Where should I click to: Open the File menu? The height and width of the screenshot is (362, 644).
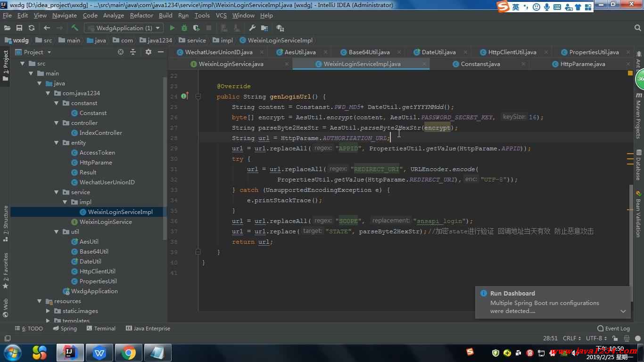pyautogui.click(x=7, y=16)
